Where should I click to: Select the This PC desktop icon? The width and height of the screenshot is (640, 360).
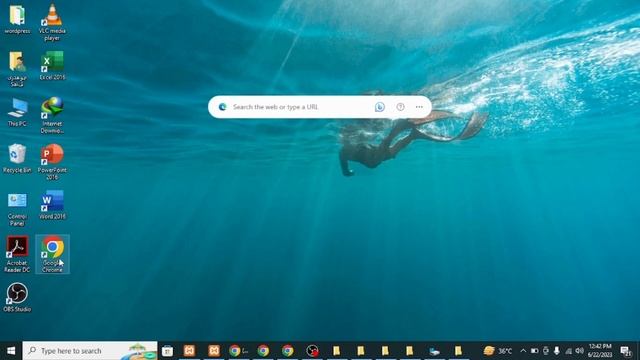17,112
